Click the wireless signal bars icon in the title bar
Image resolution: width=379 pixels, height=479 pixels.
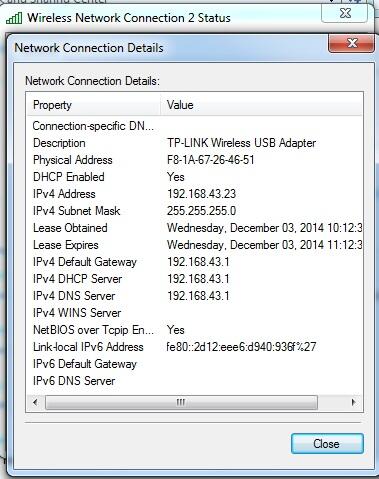pos(14,18)
